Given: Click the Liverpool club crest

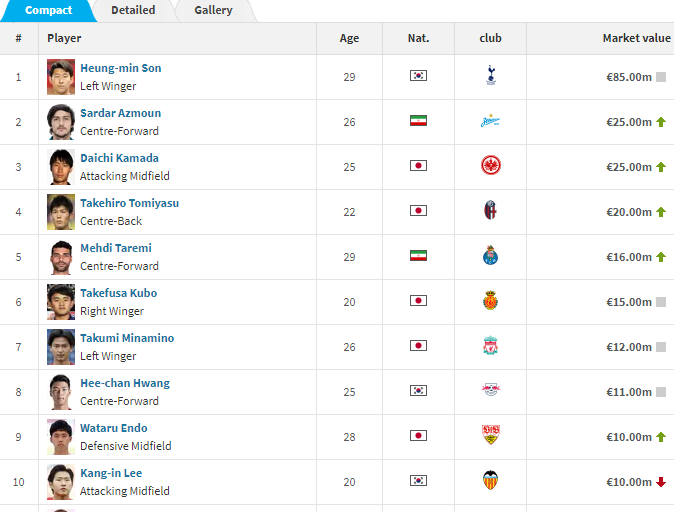Looking at the screenshot, I should coord(490,346).
